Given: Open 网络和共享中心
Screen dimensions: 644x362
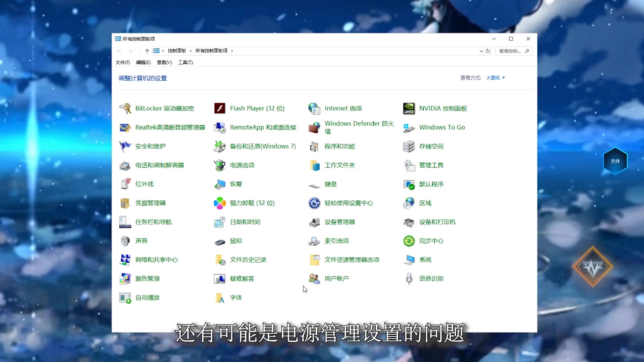Looking at the screenshot, I should [x=156, y=259].
